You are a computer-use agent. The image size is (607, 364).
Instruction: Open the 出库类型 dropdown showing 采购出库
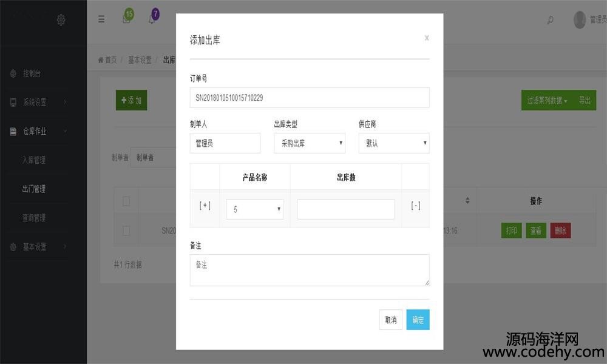click(x=310, y=143)
